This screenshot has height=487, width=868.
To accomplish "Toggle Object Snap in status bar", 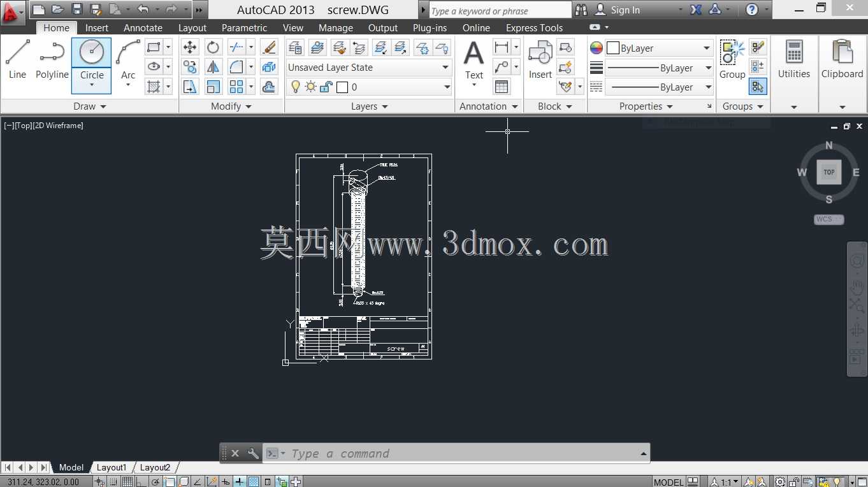I will click(170, 482).
